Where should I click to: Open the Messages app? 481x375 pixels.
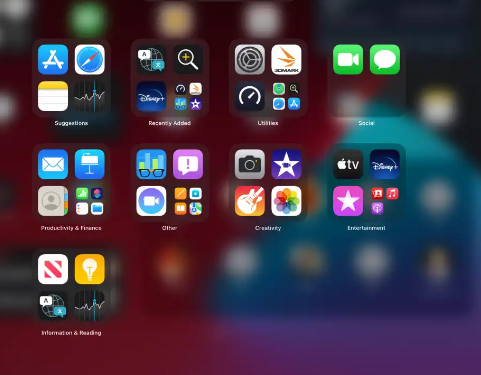pyautogui.click(x=385, y=60)
